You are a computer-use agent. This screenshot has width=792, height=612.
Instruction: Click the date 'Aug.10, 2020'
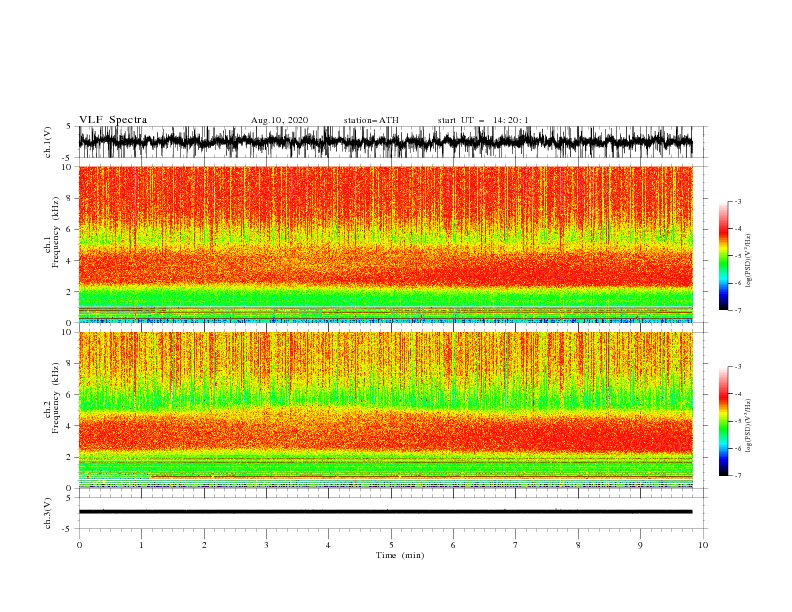point(279,120)
